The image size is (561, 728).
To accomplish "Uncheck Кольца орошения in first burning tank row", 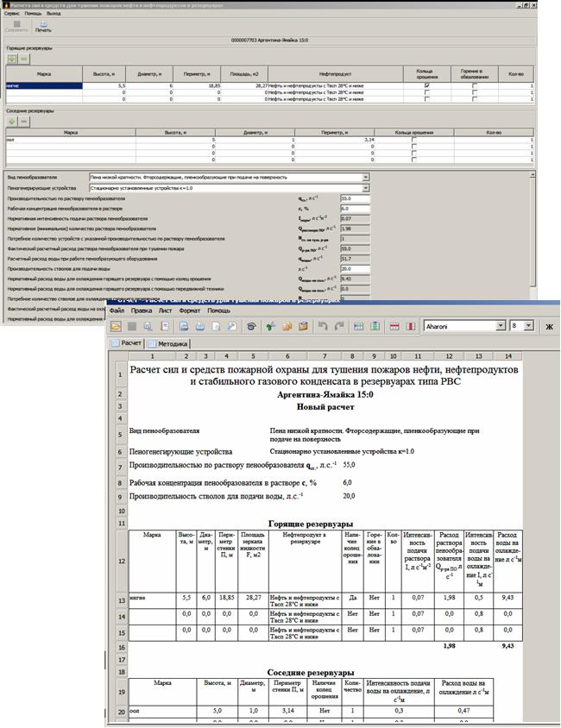I will pyautogui.click(x=426, y=85).
